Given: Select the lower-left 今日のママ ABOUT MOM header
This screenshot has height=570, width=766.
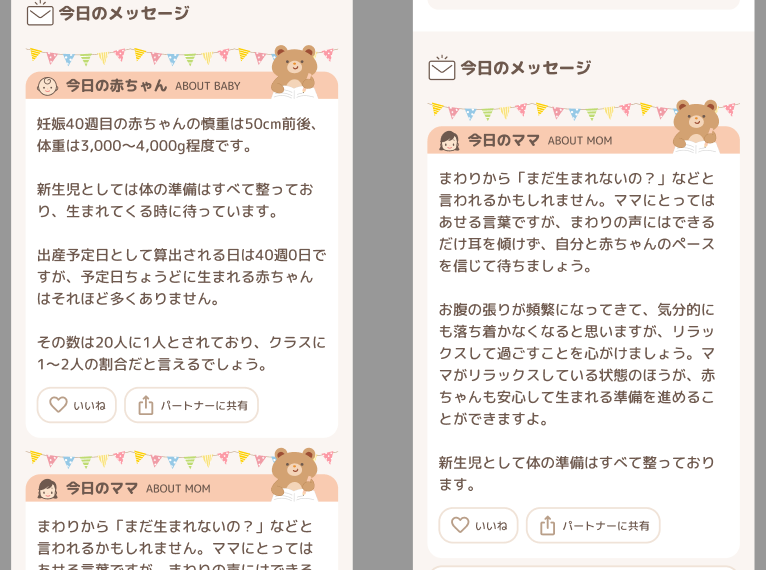Looking at the screenshot, I should 182,488.
